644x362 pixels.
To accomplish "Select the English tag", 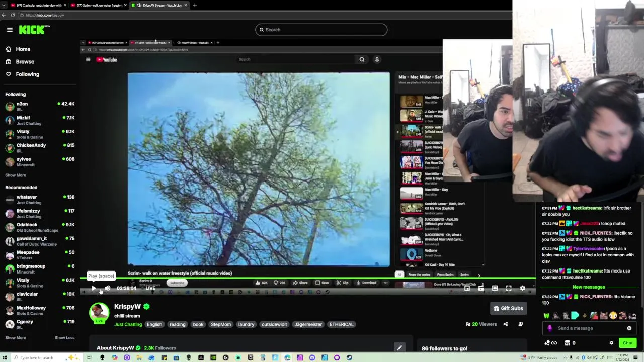I will (154, 324).
